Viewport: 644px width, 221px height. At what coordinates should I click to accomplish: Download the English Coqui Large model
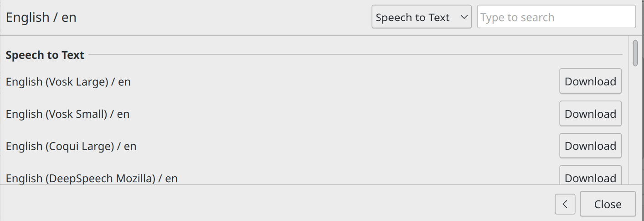point(590,146)
